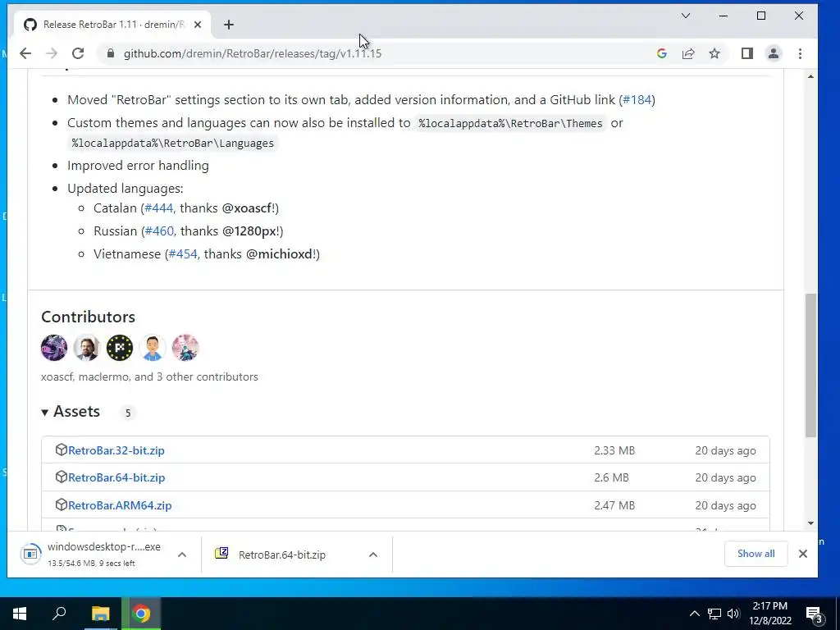The height and width of the screenshot is (630, 840).
Task: Open Chrome's three-dot menu
Action: [800, 53]
